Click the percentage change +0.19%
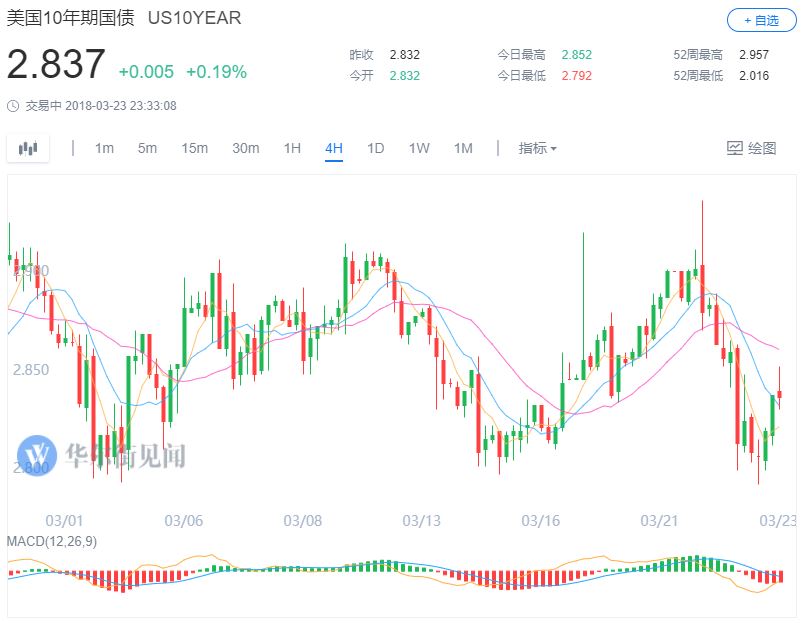The width and height of the screenshot is (807, 627). (216, 72)
